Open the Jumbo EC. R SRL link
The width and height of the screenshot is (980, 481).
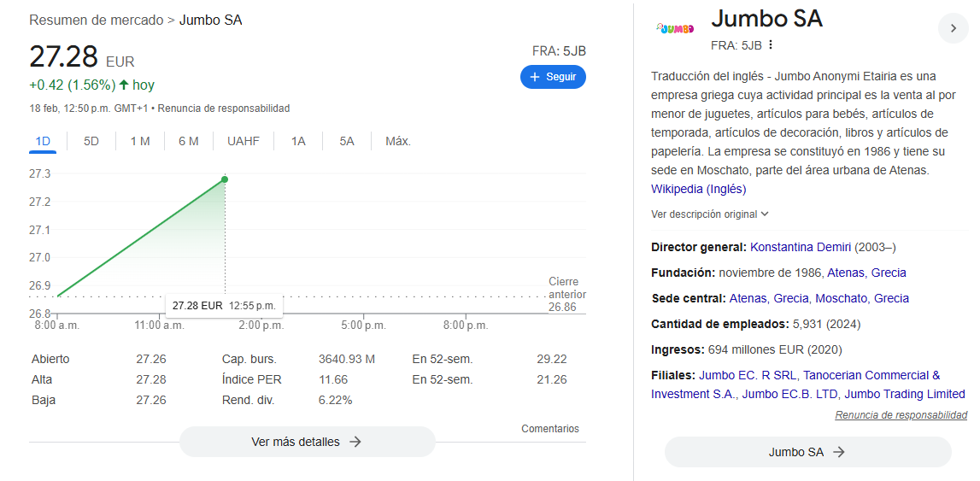(x=748, y=375)
